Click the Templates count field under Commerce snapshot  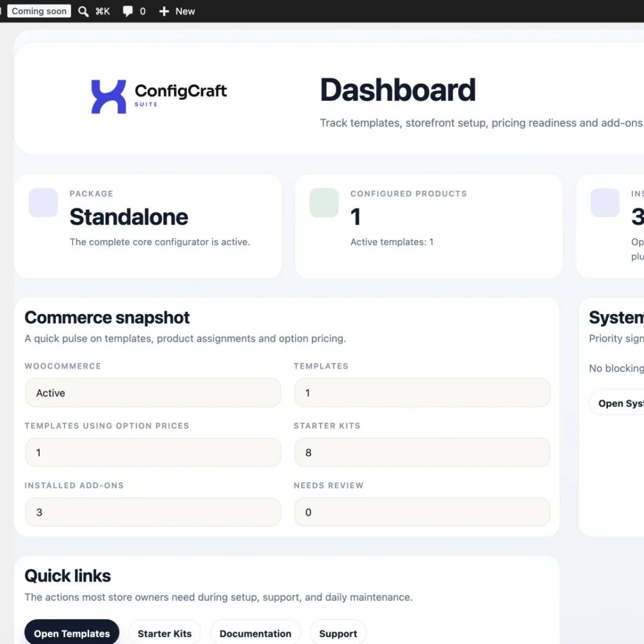pyautogui.click(x=422, y=393)
